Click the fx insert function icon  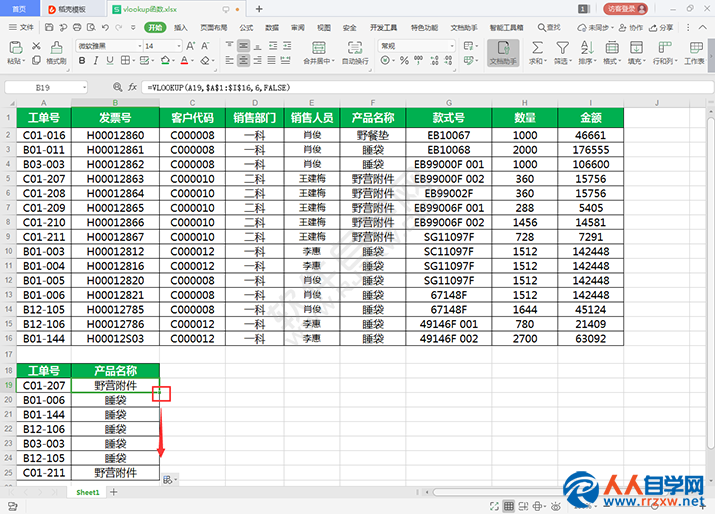[x=132, y=87]
